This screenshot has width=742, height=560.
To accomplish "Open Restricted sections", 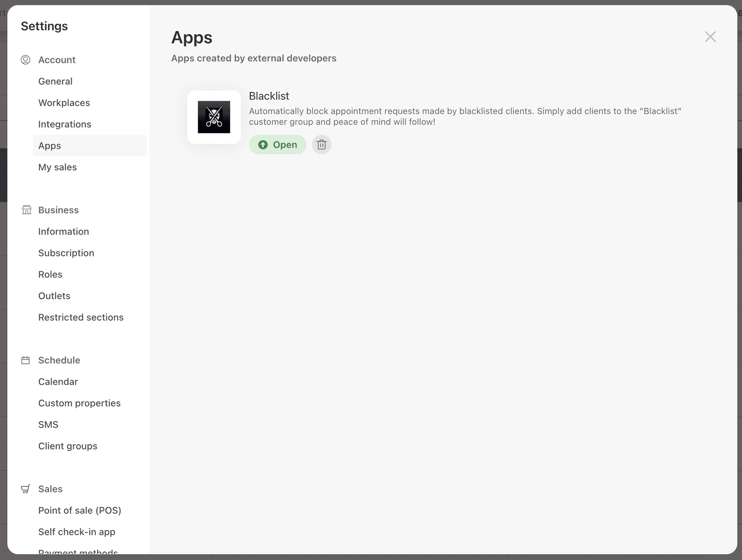I will click(80, 317).
